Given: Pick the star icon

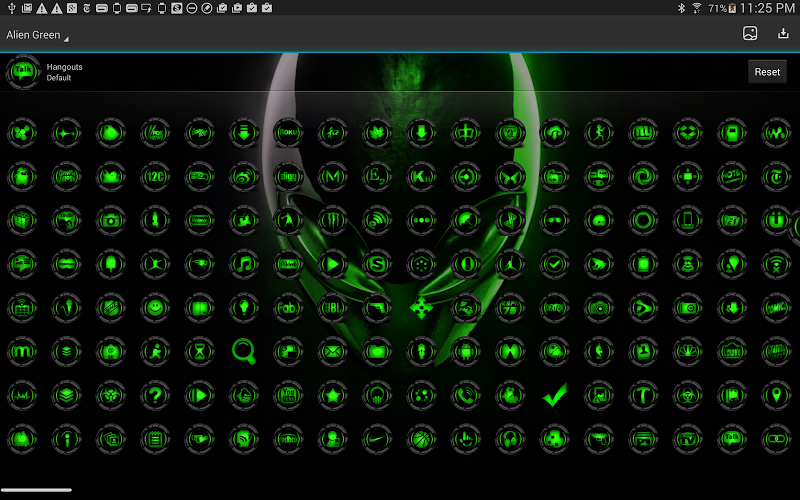Looking at the screenshot, I should tap(333, 395).
